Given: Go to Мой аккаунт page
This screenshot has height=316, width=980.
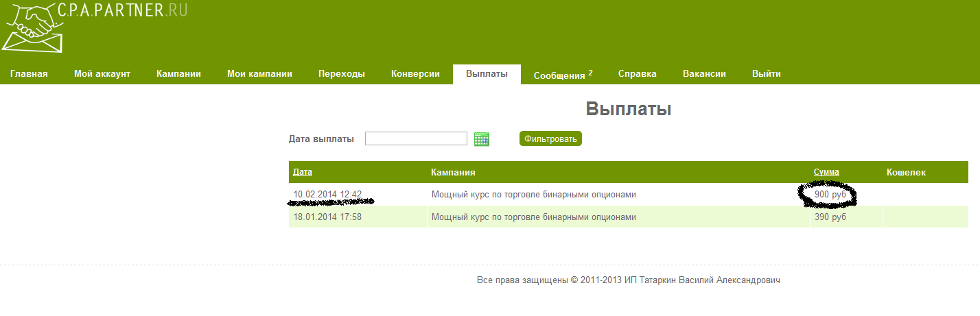Looking at the screenshot, I should pos(102,74).
